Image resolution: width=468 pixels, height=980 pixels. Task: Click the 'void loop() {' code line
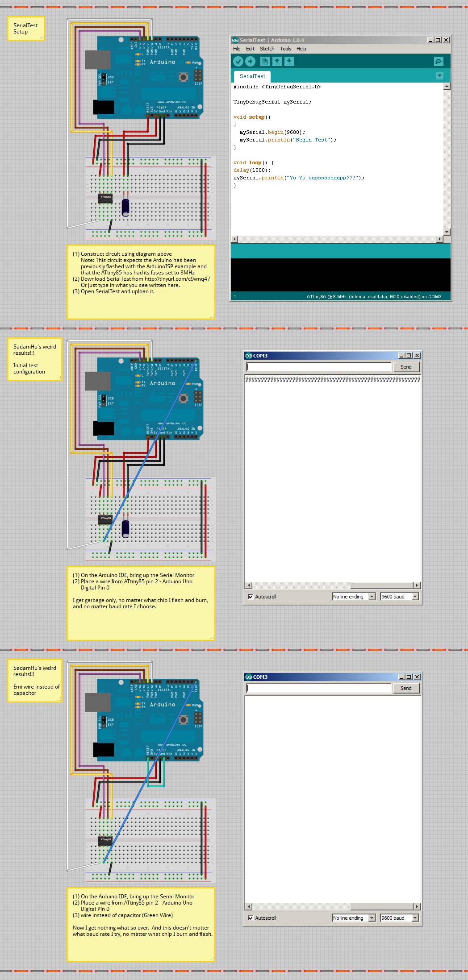(x=254, y=163)
